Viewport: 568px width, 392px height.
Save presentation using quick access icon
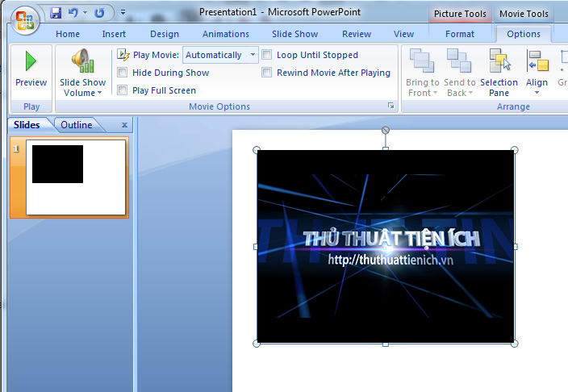point(56,13)
